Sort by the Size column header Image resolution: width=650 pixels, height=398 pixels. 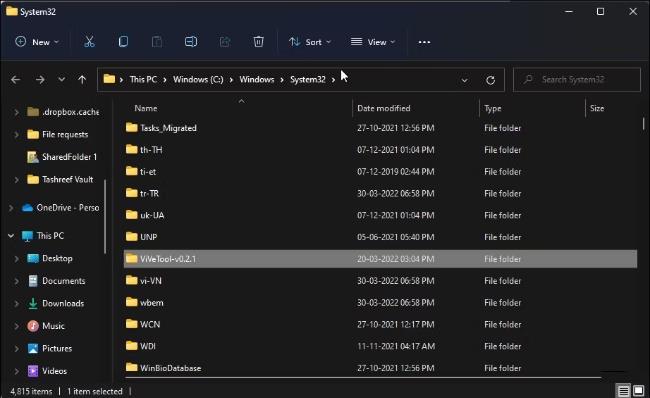coord(597,108)
